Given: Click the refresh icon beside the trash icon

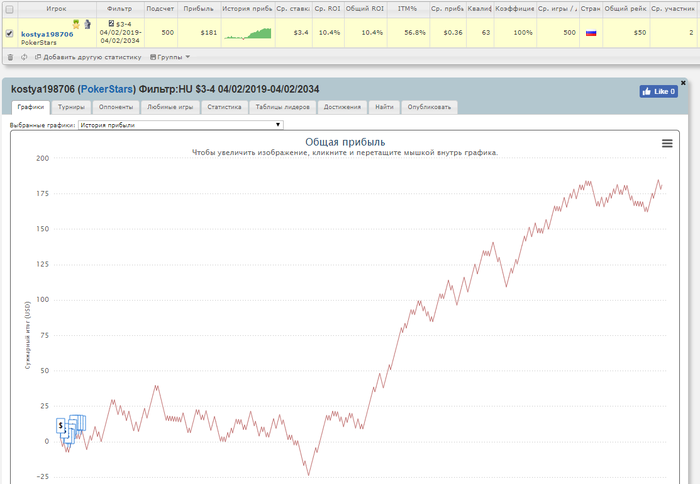Looking at the screenshot, I should tap(24, 57).
